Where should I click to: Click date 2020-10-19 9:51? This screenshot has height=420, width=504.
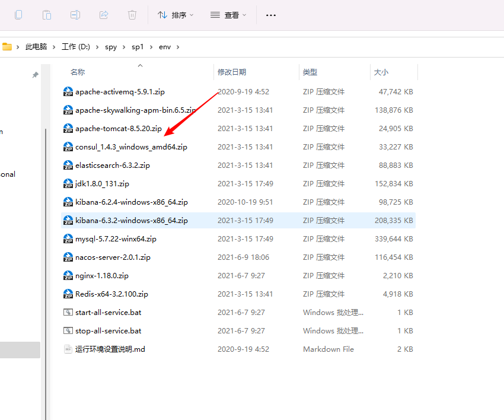click(x=245, y=202)
